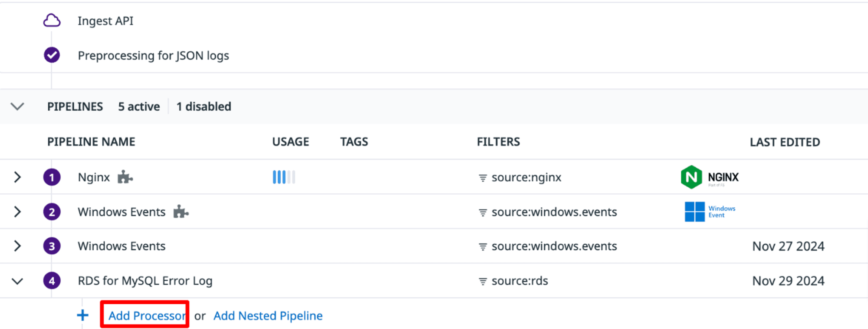The image size is (868, 329).
Task: Click the integration puzzle icon next to Nginx
Action: [x=125, y=177]
